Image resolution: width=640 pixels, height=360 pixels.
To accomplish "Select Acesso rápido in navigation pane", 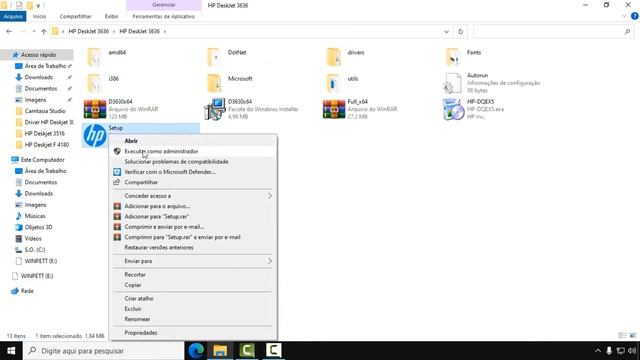I will 38,55.
